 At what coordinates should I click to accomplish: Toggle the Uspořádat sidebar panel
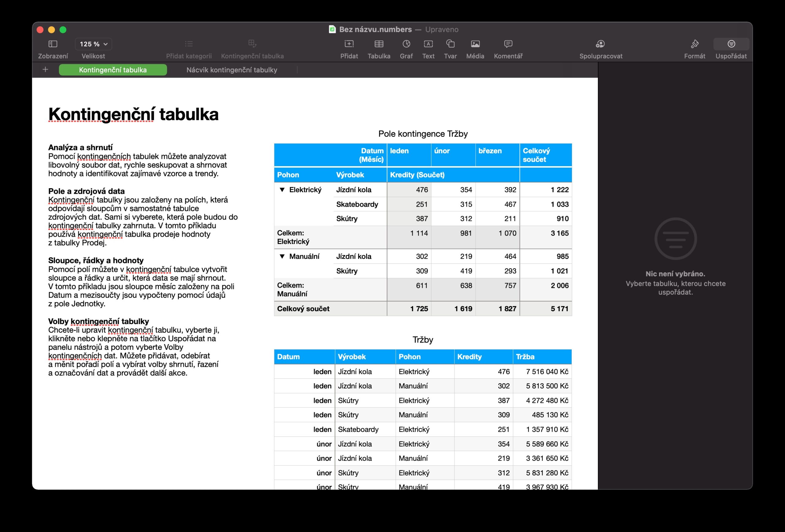click(x=731, y=44)
